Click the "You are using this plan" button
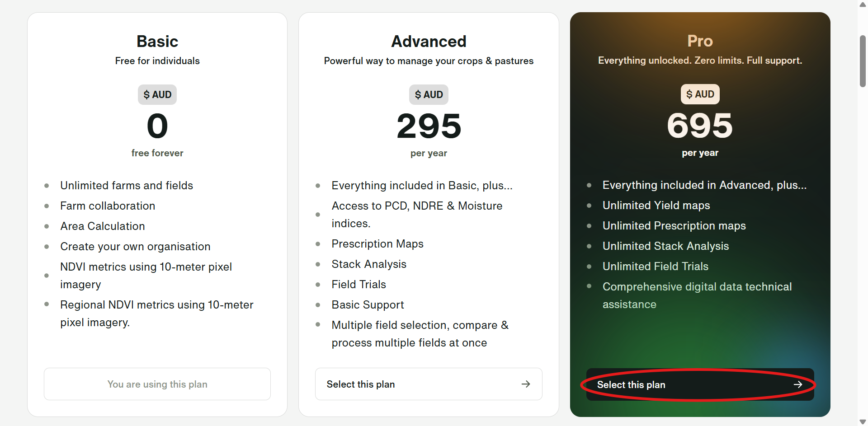The image size is (868, 426). point(157,384)
